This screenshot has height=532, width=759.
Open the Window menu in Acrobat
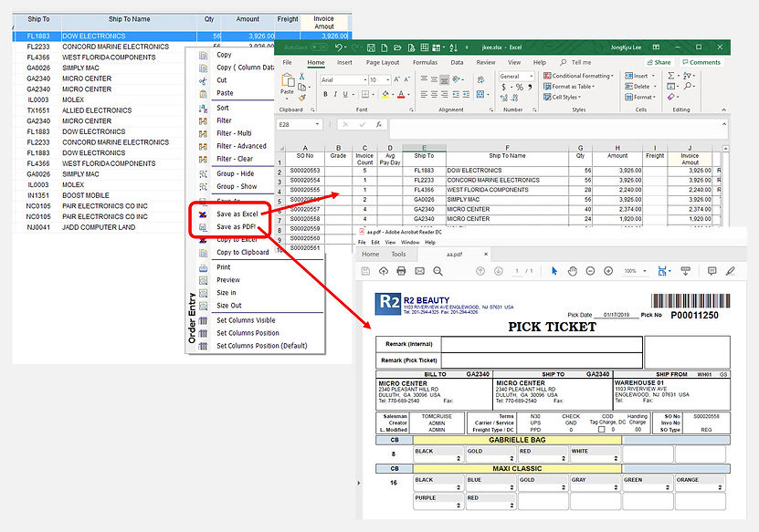(410, 243)
